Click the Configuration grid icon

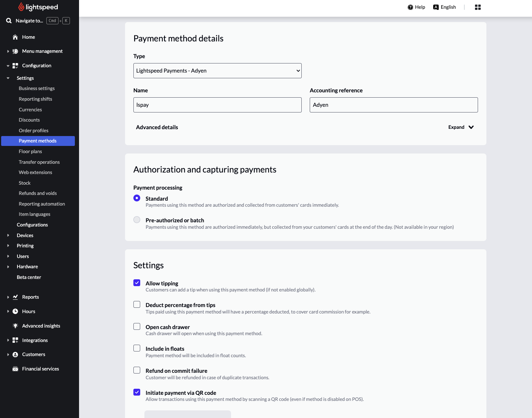[x=15, y=66]
